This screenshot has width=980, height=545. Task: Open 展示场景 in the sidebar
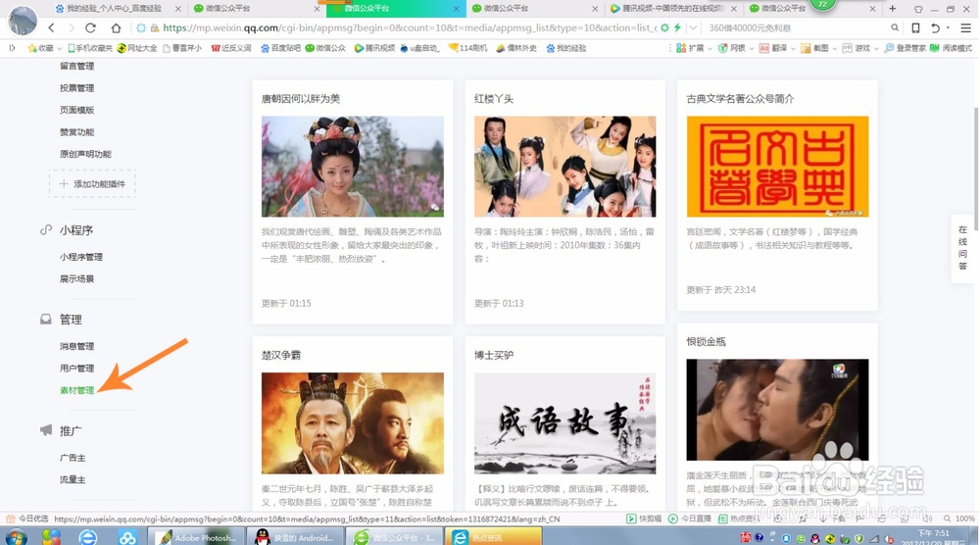pos(76,278)
